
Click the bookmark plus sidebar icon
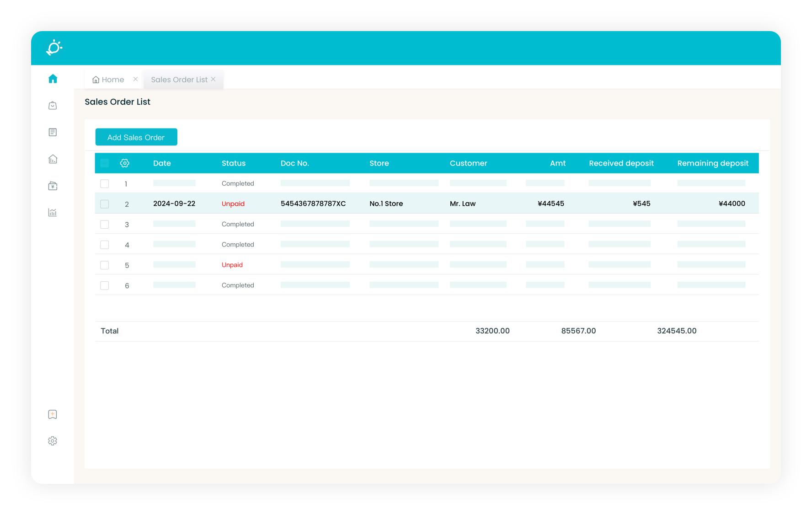(53, 414)
